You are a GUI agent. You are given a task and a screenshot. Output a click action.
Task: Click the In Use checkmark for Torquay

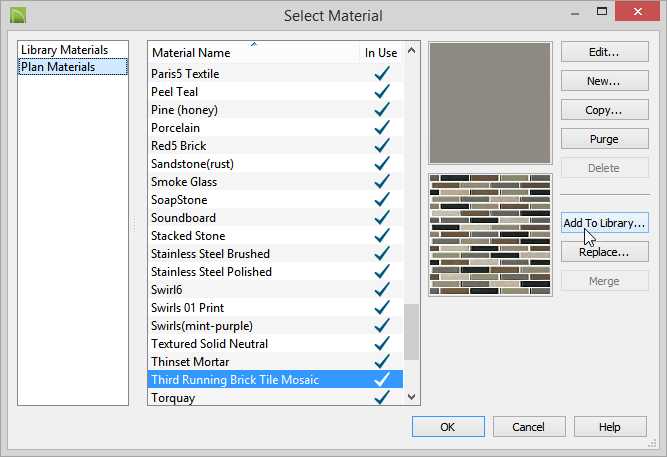382,397
